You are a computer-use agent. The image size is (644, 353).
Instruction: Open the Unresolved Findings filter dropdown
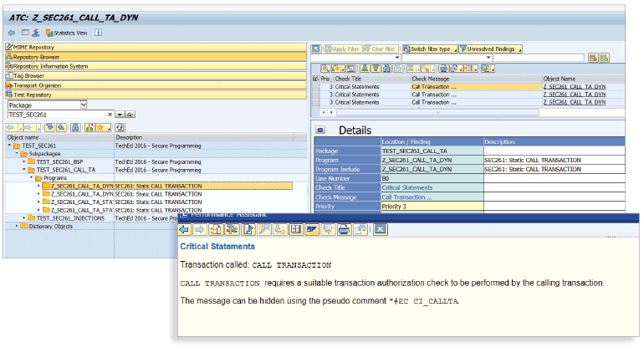coord(489,49)
